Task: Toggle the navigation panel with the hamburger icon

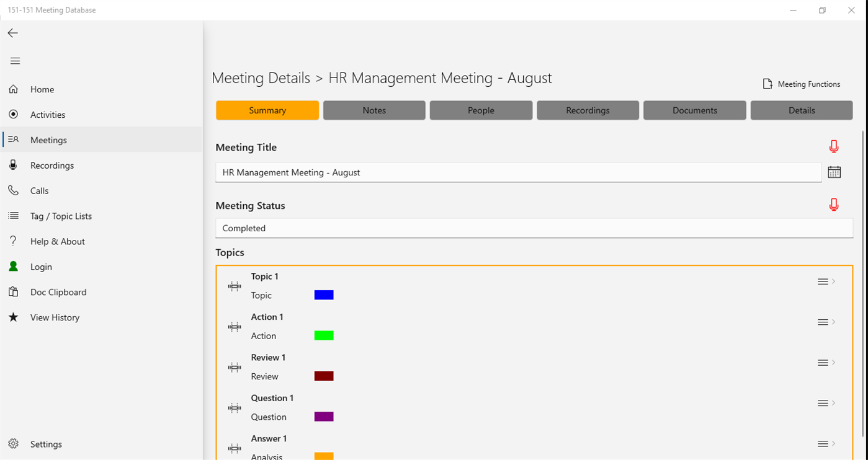Action: [x=15, y=61]
